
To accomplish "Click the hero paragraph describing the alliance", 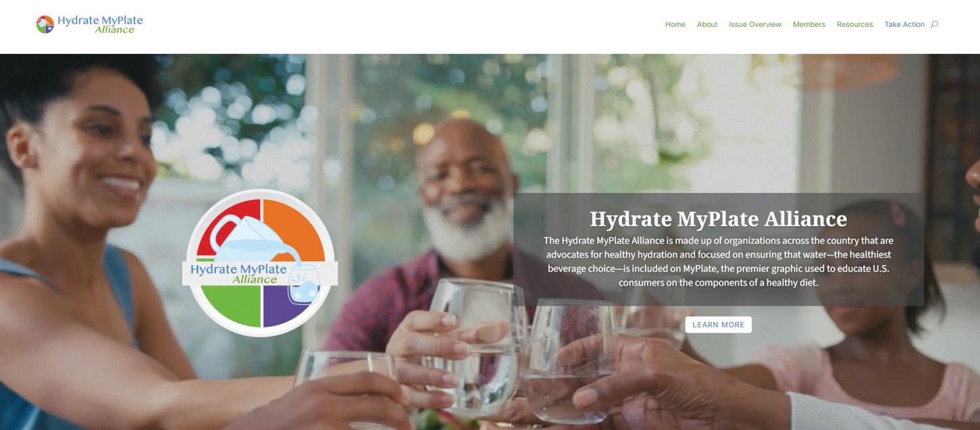I will tap(719, 261).
